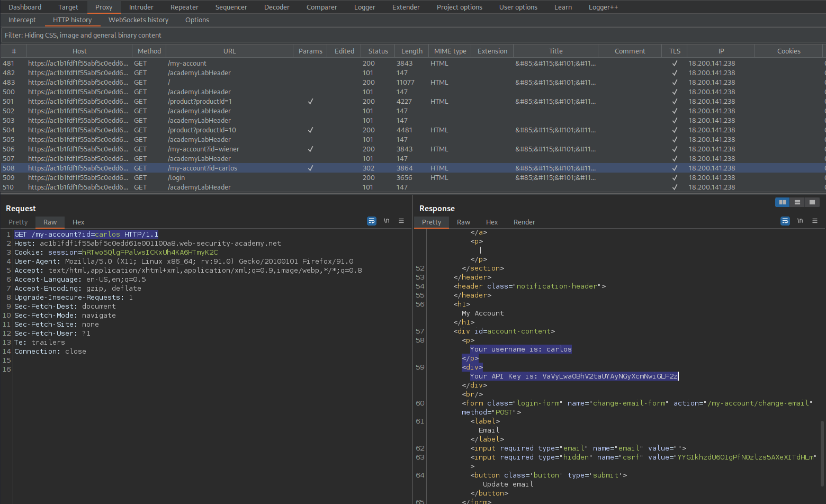826x504 pixels.
Task: Sort history by the Extension column
Action: 492,51
